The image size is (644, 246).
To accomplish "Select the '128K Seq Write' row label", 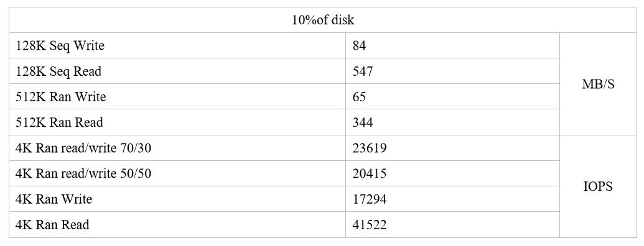I will (177, 45).
